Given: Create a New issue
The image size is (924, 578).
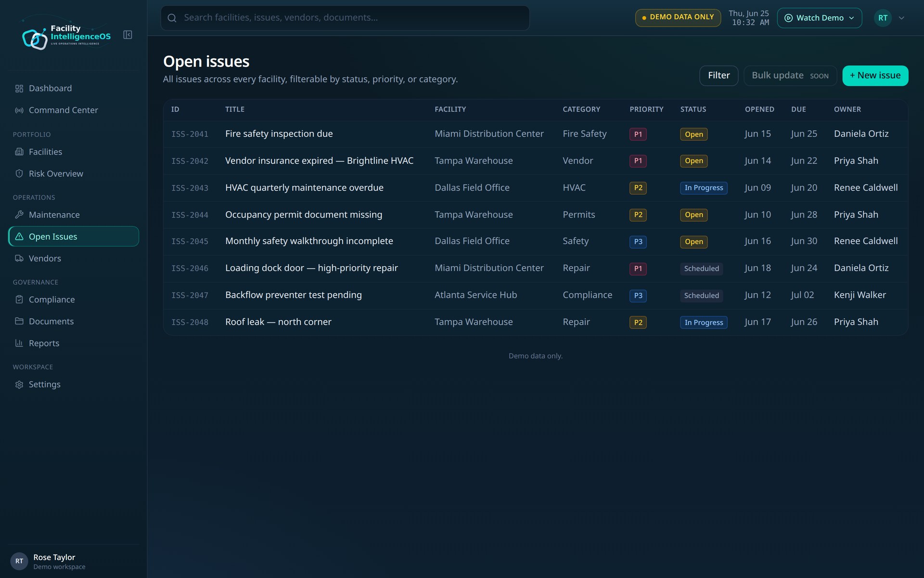Looking at the screenshot, I should point(875,76).
